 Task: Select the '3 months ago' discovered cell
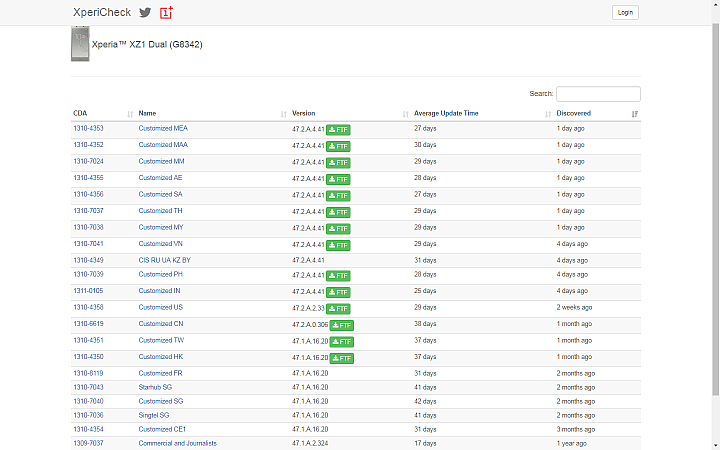click(x=576, y=429)
